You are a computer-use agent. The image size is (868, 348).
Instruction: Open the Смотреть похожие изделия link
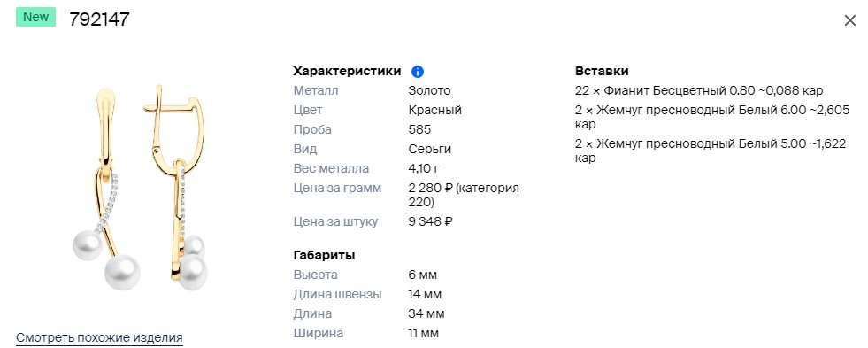point(99,337)
